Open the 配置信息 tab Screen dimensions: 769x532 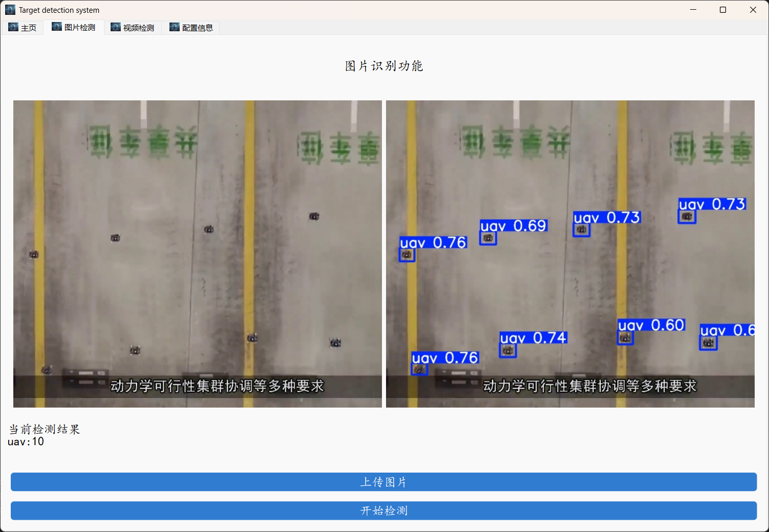(x=191, y=28)
